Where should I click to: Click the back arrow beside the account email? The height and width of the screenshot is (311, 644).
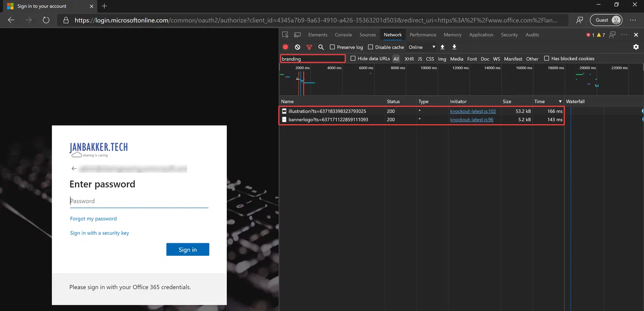point(74,169)
